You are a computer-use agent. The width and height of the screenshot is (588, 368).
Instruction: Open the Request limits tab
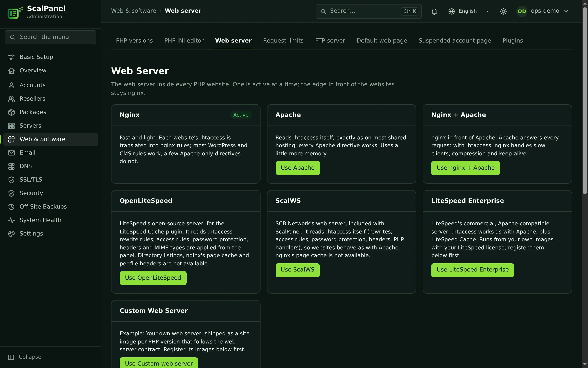pyautogui.click(x=283, y=41)
